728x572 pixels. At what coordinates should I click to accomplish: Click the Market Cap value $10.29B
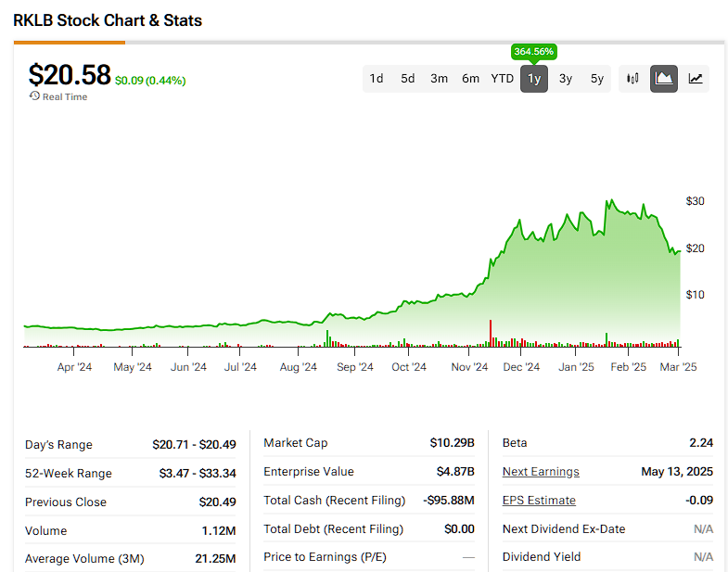click(453, 442)
